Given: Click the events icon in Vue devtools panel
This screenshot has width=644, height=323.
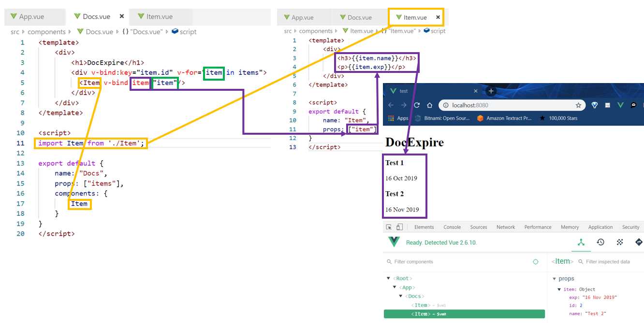Looking at the screenshot, I should point(620,242).
